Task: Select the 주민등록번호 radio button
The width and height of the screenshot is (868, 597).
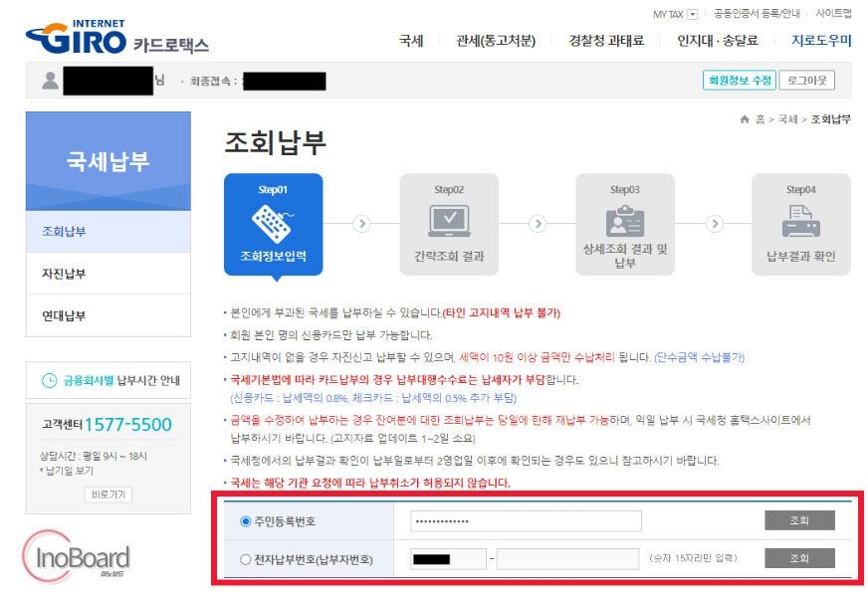Action: coord(245,521)
